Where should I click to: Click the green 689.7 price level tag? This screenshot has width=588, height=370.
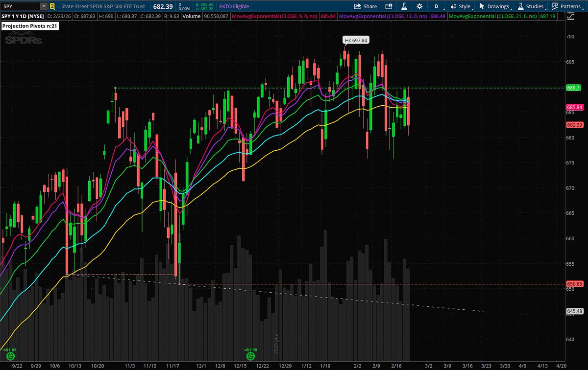573,88
